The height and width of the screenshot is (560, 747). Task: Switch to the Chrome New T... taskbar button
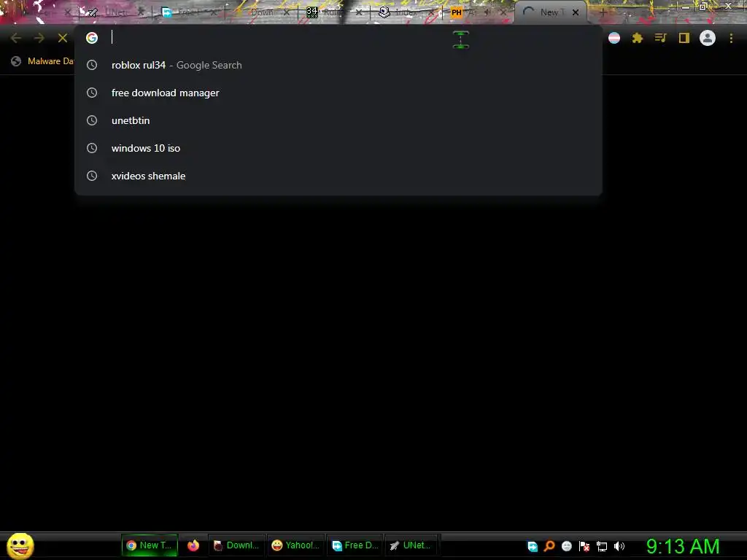tap(150, 545)
